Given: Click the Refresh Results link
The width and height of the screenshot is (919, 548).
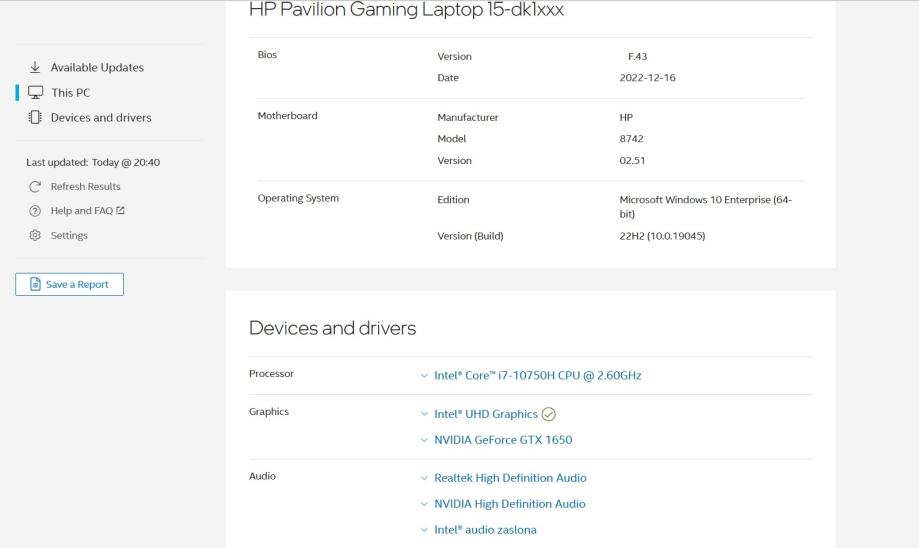Looking at the screenshot, I should (x=85, y=187).
